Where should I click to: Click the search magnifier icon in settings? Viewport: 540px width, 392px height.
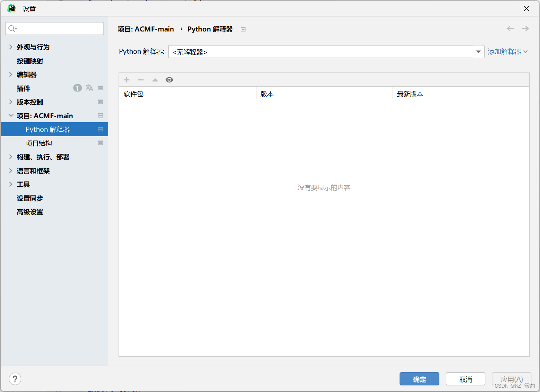click(12, 29)
